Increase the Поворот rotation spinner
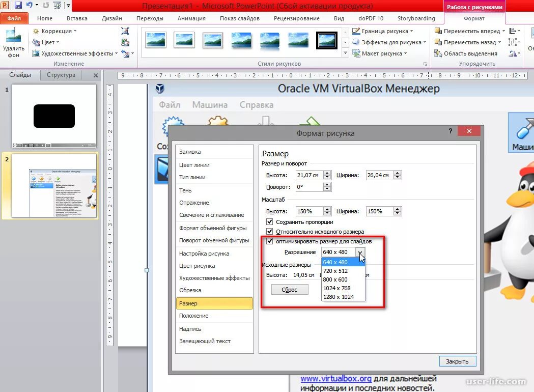This screenshot has width=534, height=392. coord(327,185)
